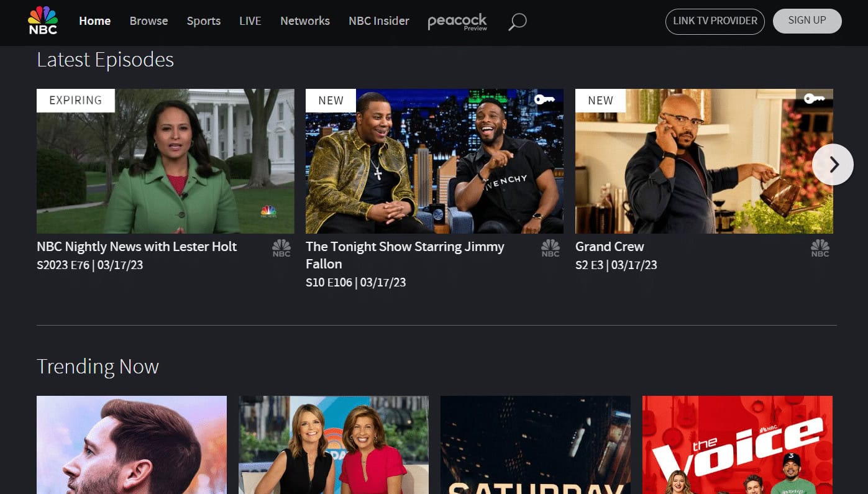Viewport: 868px width, 494px height.
Task: Click the LINK TV PROVIDER button
Action: [x=715, y=21]
